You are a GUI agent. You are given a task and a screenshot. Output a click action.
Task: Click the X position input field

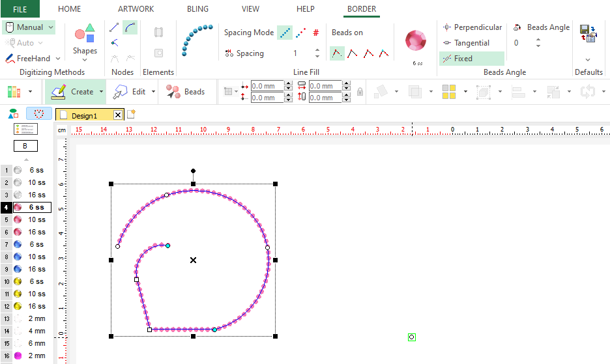(267, 86)
